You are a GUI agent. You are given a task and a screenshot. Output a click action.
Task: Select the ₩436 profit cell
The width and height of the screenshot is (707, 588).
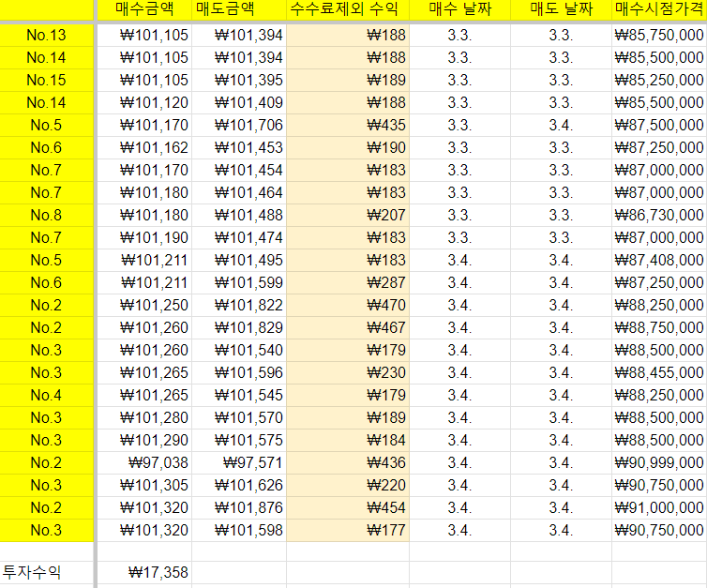tap(348, 462)
